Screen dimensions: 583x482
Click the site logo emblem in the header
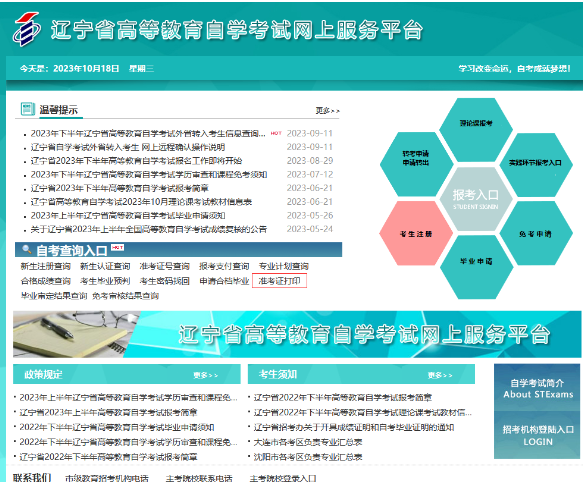point(26,29)
